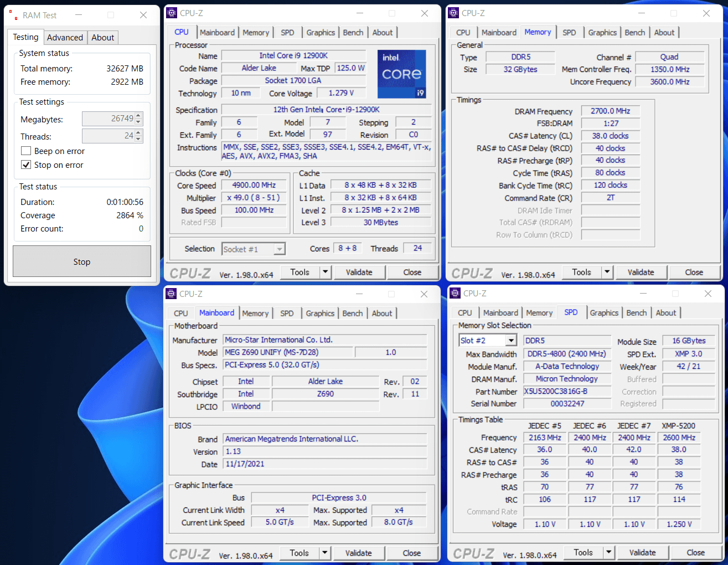Open About tab in the SPD window
The image size is (728, 565).
pos(666,313)
